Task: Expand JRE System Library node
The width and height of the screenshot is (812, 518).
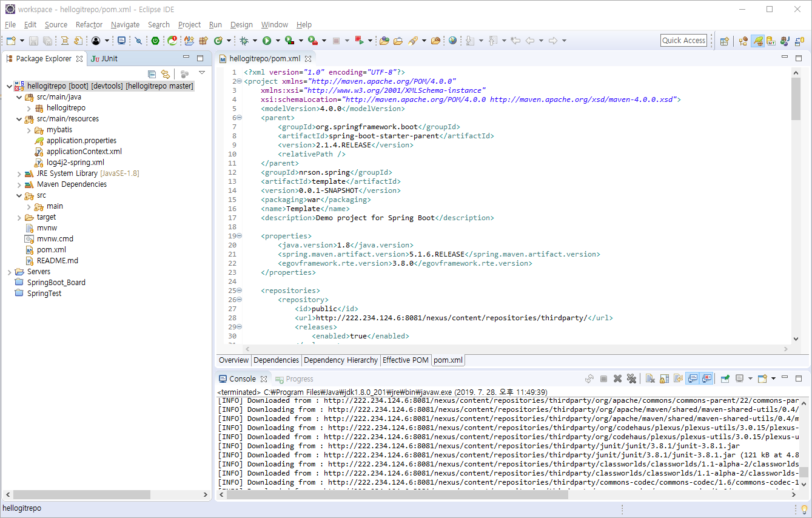Action: [x=19, y=173]
